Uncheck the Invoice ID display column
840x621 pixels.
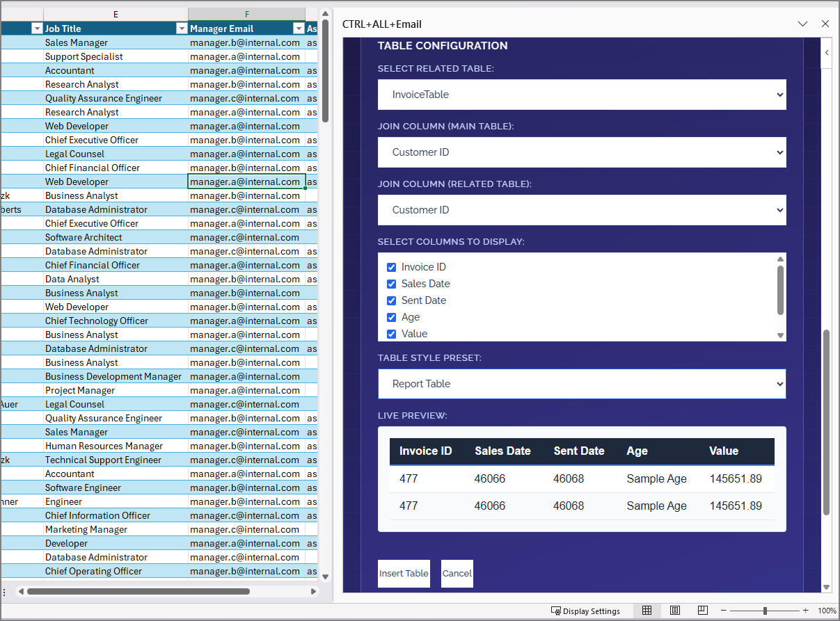(391, 267)
